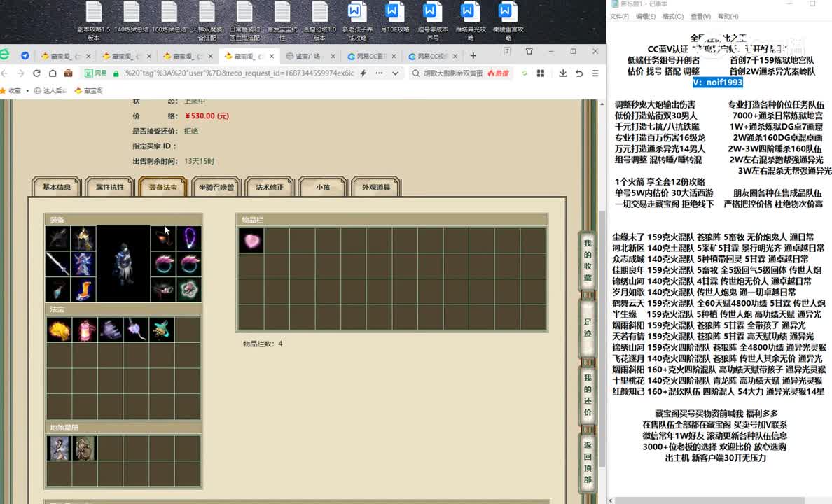Image resolution: width=832 pixels, height=504 pixels.
Task: Click the teal-gold ornament magic treasure
Action: pos(162,330)
